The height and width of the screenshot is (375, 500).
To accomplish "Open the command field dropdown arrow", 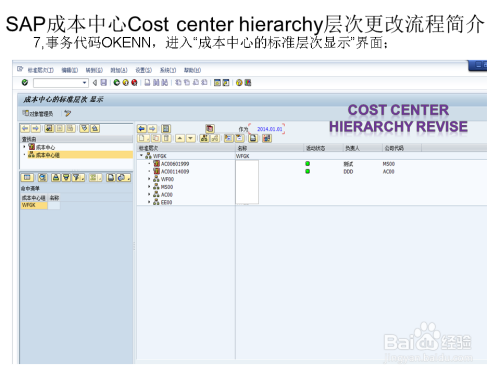I will coord(85,82).
